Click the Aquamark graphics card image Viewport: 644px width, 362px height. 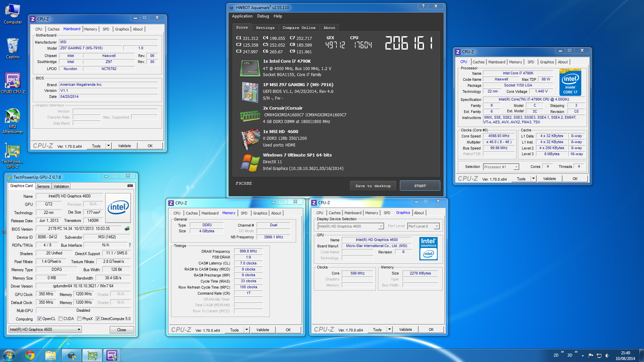(250, 139)
